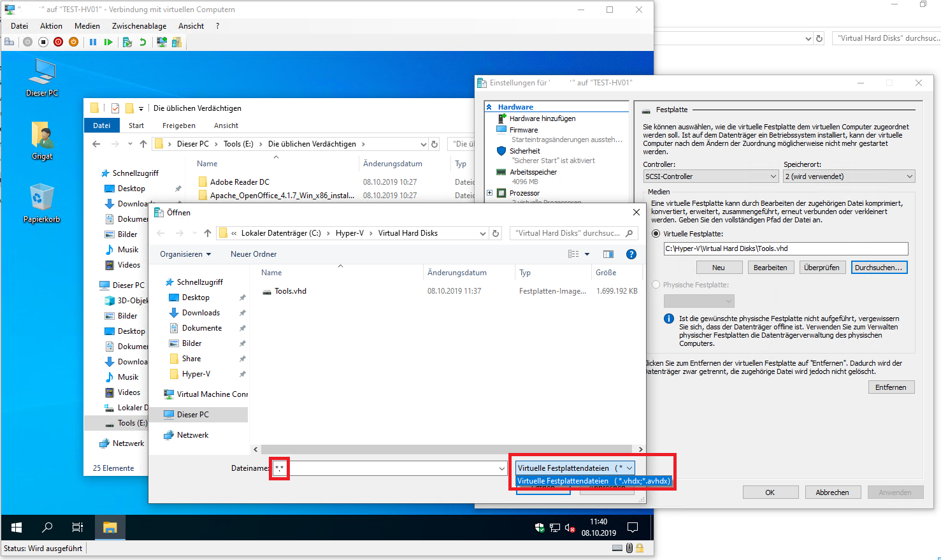Open the Zwischenablage menu

pyautogui.click(x=139, y=26)
